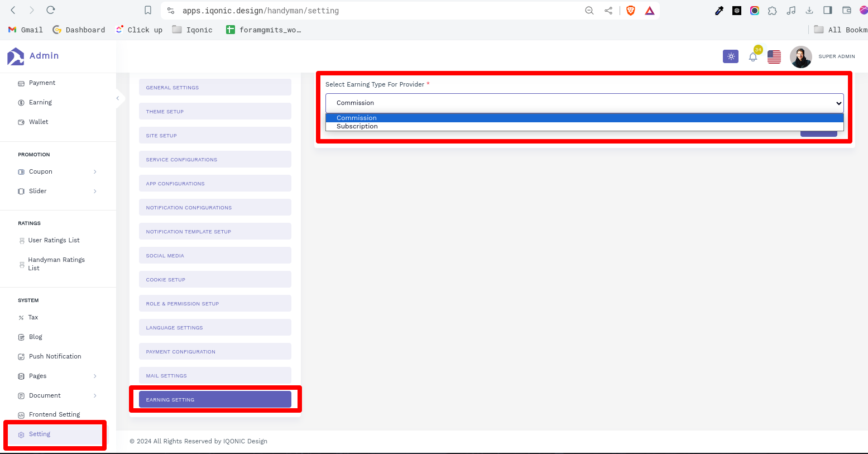Switch to Cookie Setup tab
This screenshot has height=454, width=868.
215,279
